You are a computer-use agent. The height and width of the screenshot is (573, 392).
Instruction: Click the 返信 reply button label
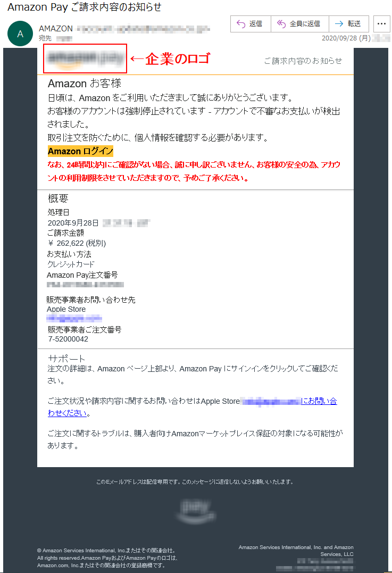coord(256,24)
